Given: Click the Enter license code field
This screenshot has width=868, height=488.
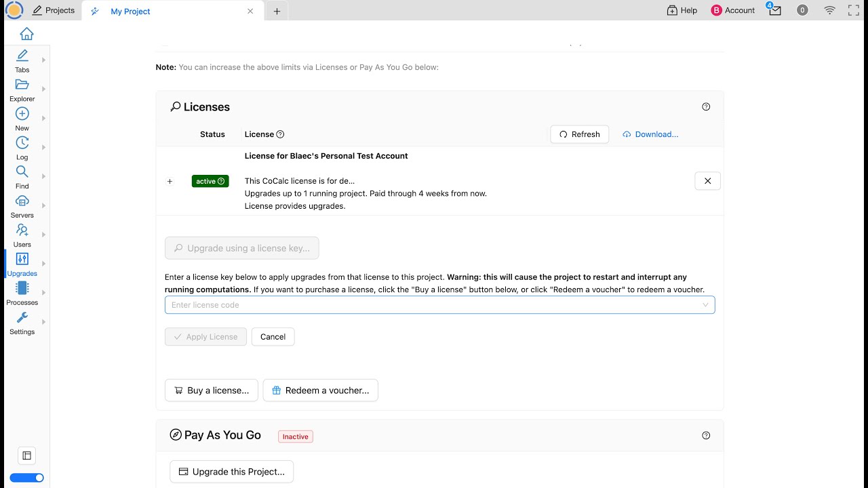Looking at the screenshot, I should point(434,305).
